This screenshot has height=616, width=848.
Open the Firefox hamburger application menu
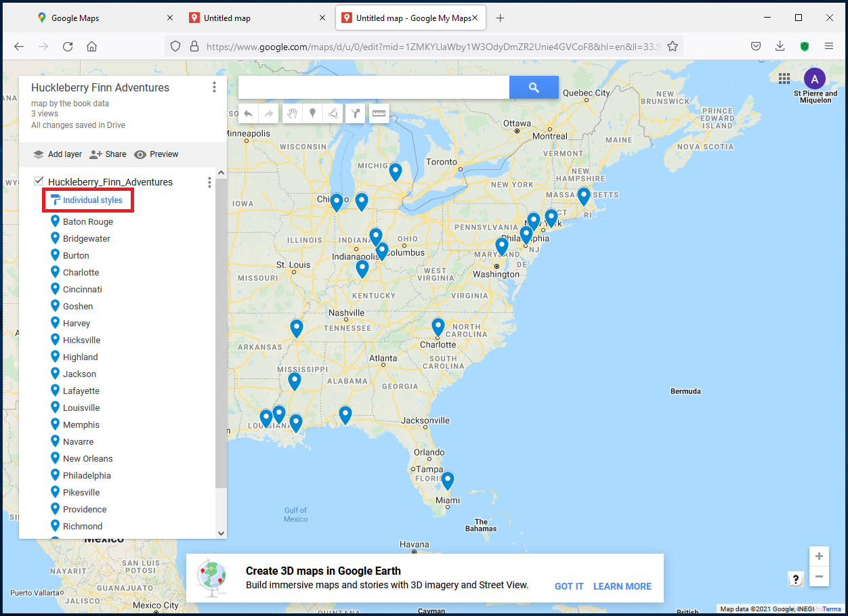pos(828,46)
